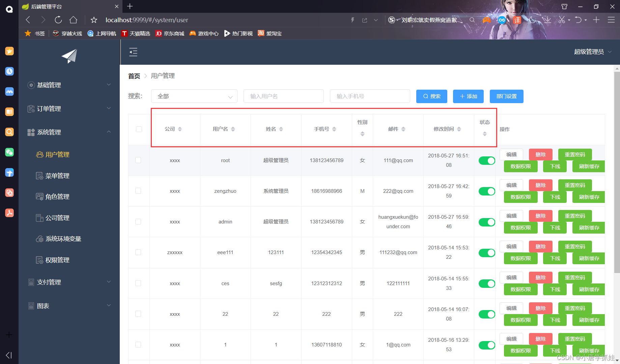Toggle the select-all checkbox in table header
Viewport: 620px width, 364px height.
(x=139, y=129)
